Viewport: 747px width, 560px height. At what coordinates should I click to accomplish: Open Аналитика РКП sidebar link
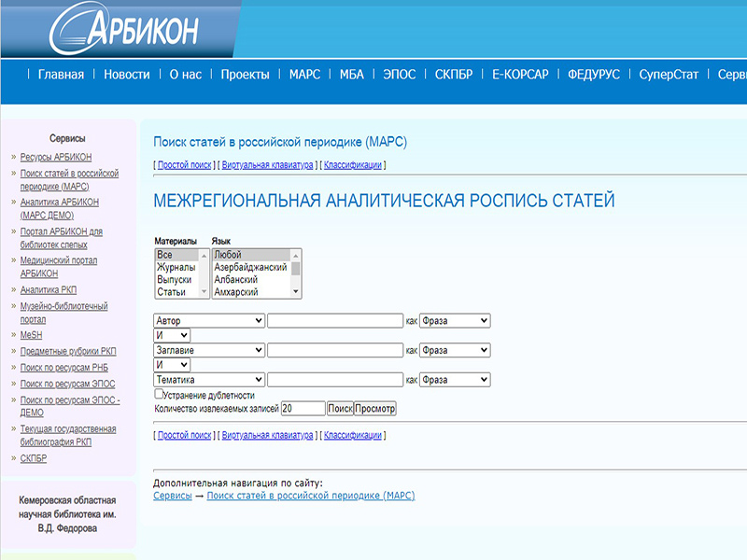[49, 290]
